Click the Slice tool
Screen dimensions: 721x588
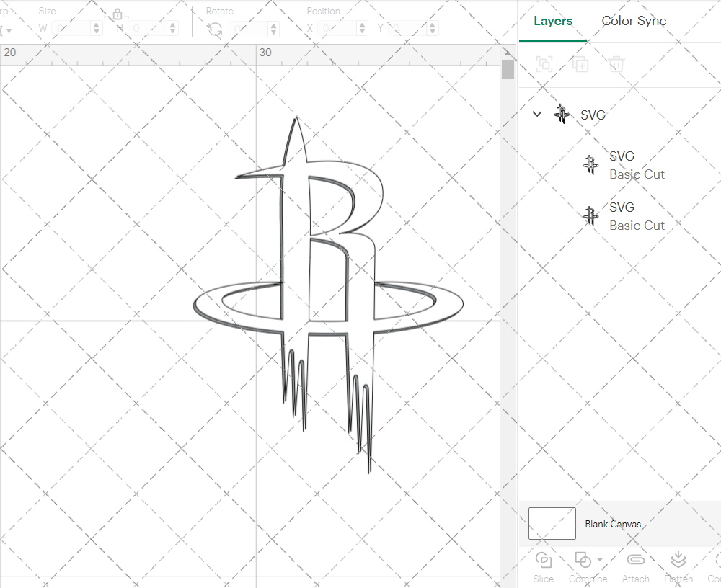click(x=544, y=567)
